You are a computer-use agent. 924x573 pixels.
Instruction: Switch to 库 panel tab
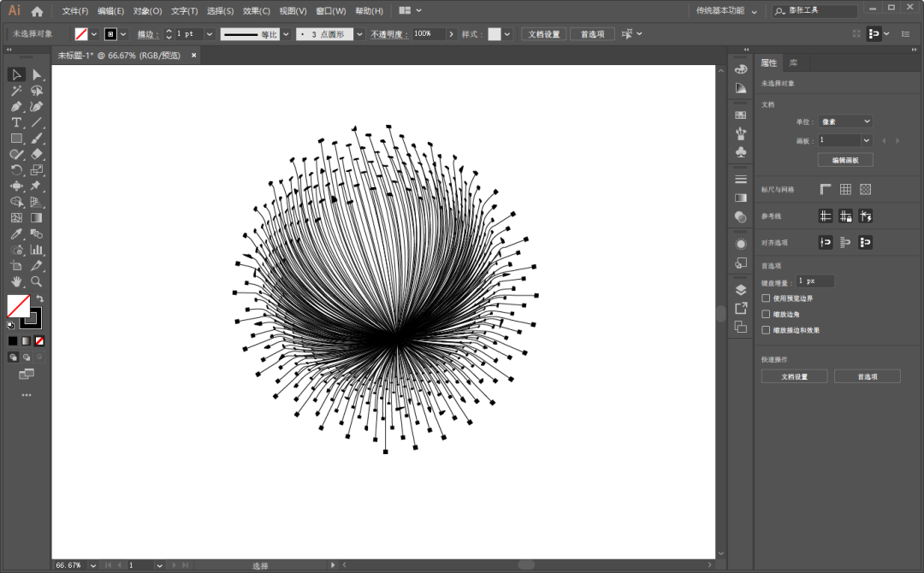(793, 62)
